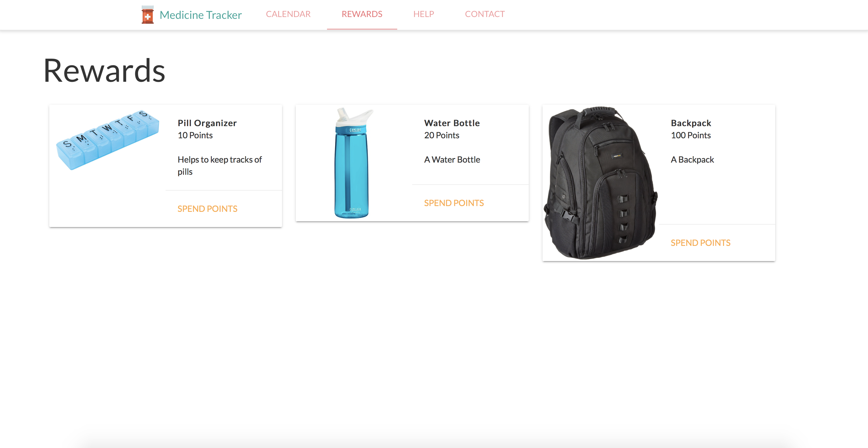Click the black Backpack image
The height and width of the screenshot is (448, 868).
(601, 183)
